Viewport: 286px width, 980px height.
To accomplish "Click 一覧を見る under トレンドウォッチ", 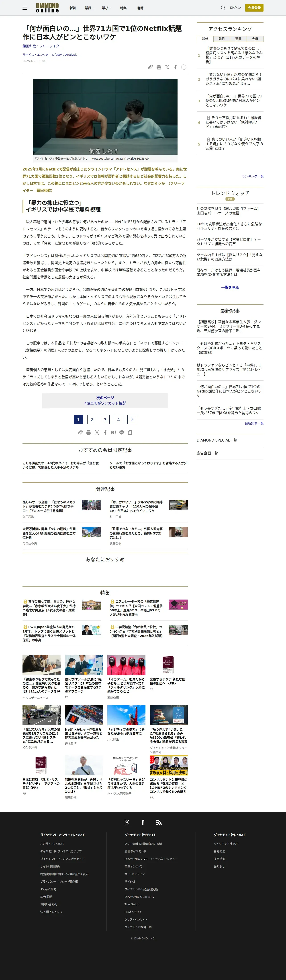I will coord(230,288).
